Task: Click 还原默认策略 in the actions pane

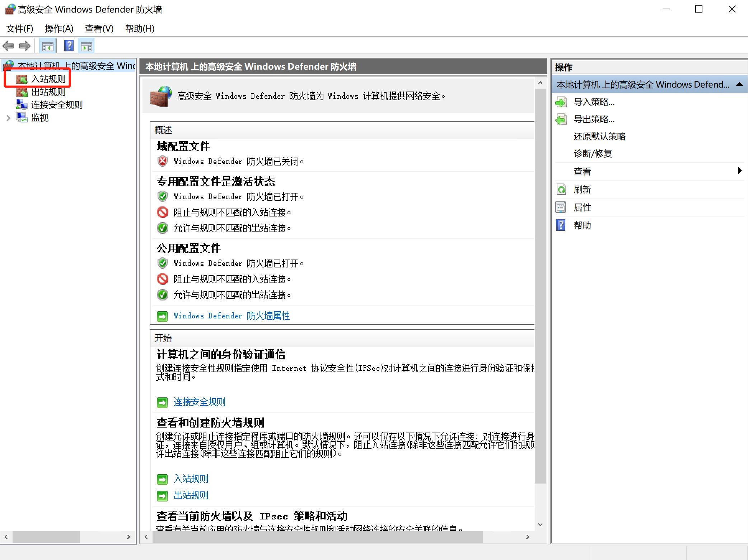Action: (599, 136)
